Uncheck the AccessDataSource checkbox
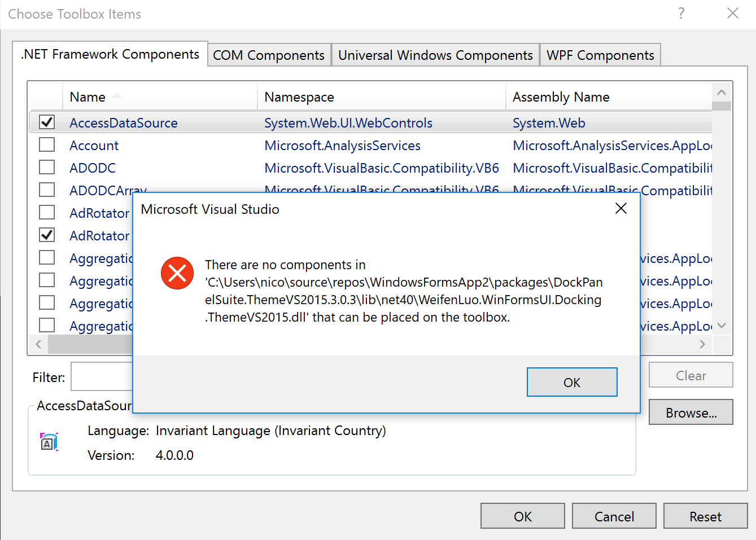 click(x=47, y=122)
